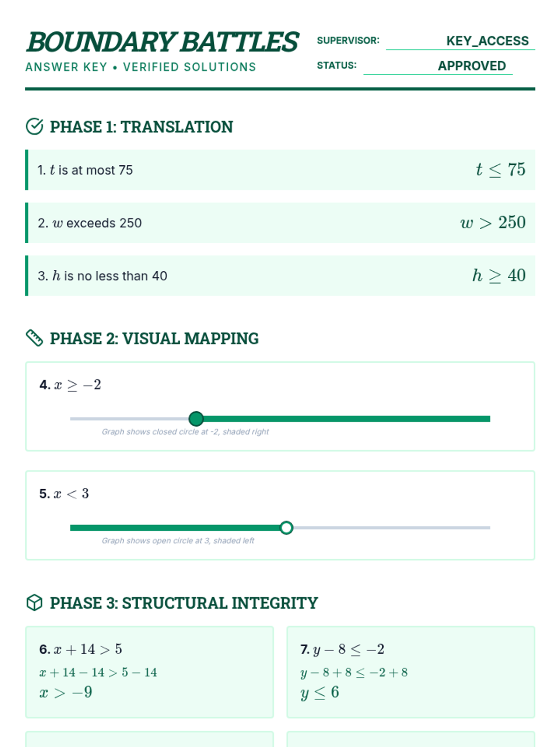Image resolution: width=560 pixels, height=747 pixels.
Task: Click the caption 'open circle at 3, shaded left'
Action: click(178, 541)
